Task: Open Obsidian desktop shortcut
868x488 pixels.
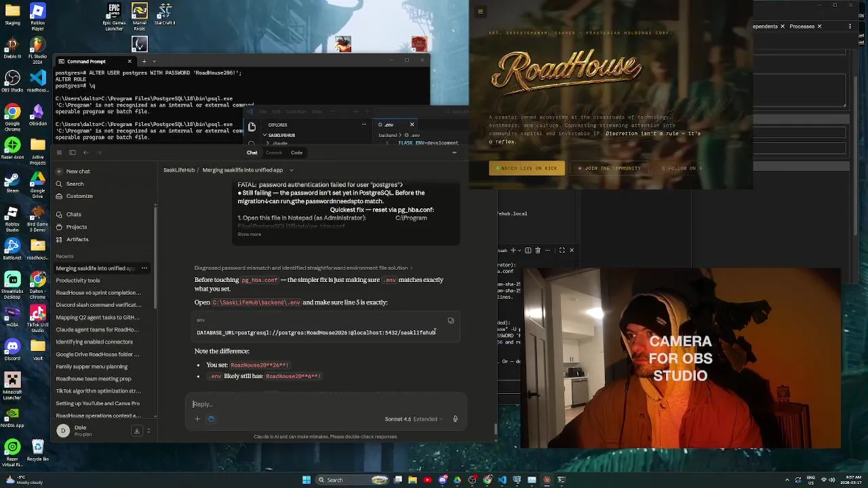Action: click(38, 115)
